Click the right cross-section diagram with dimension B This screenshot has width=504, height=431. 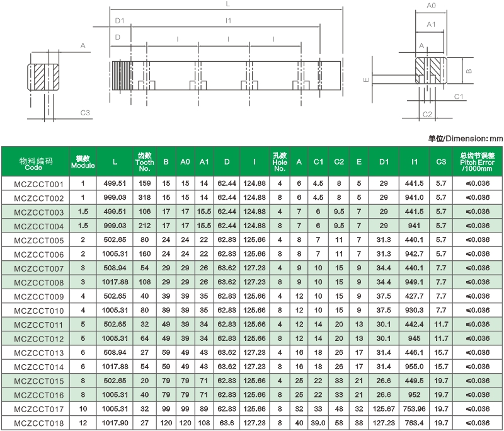431,71
